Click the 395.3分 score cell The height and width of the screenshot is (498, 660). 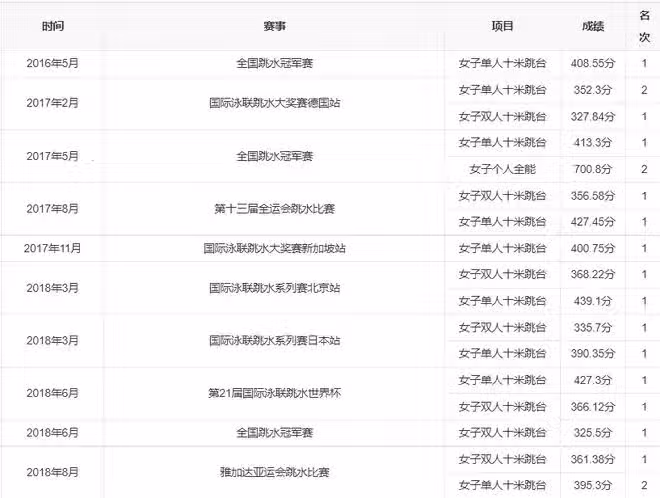(x=592, y=485)
